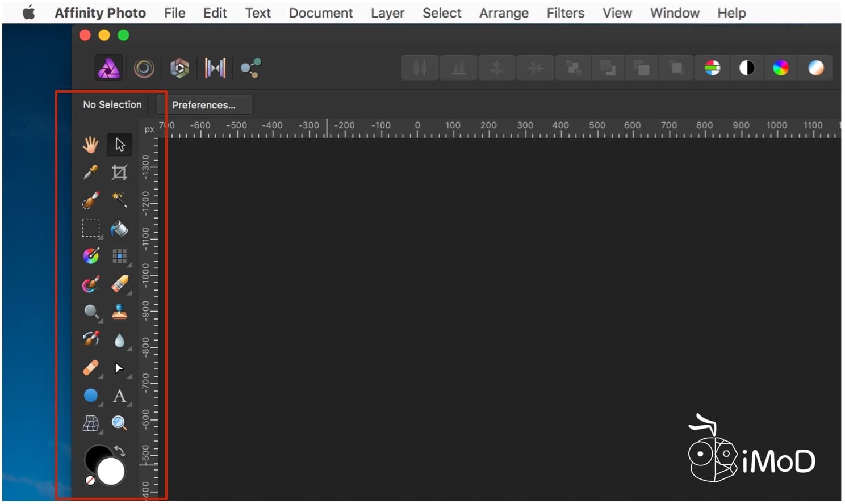The height and width of the screenshot is (504, 845).
Task: Click the horizontal pixel ruler
Action: coord(454,129)
